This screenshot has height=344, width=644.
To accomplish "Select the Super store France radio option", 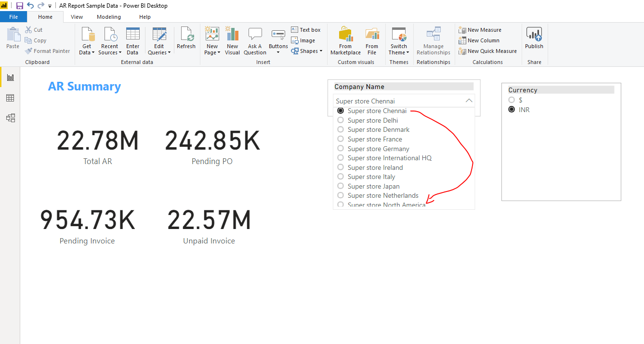I will click(341, 139).
